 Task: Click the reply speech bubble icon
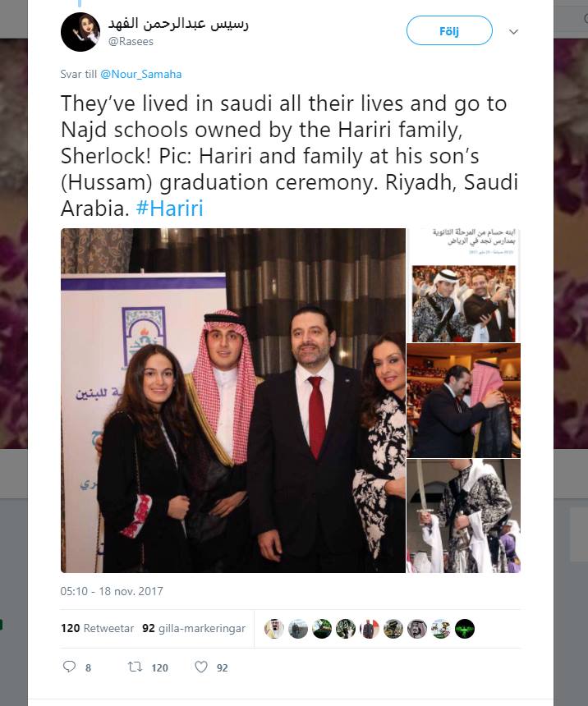(69, 667)
